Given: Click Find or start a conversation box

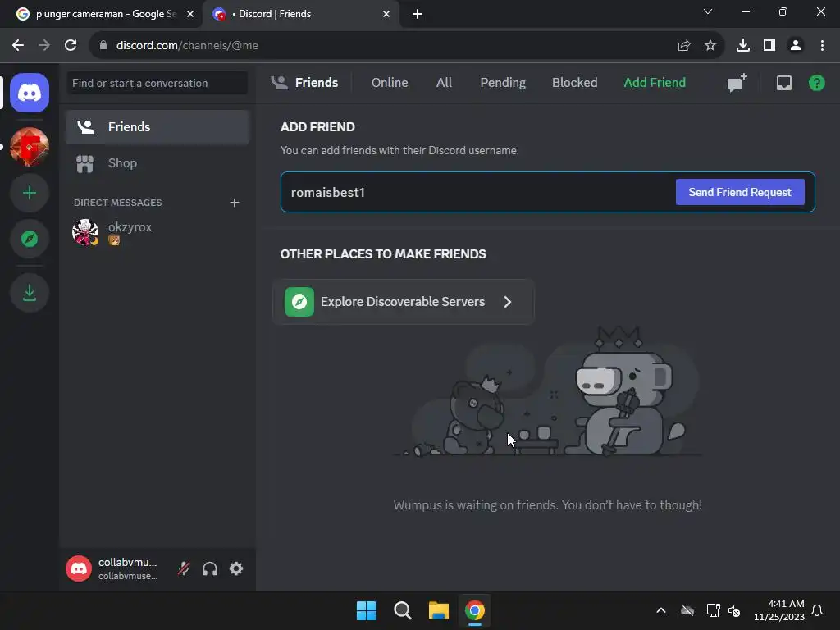Looking at the screenshot, I should [157, 83].
